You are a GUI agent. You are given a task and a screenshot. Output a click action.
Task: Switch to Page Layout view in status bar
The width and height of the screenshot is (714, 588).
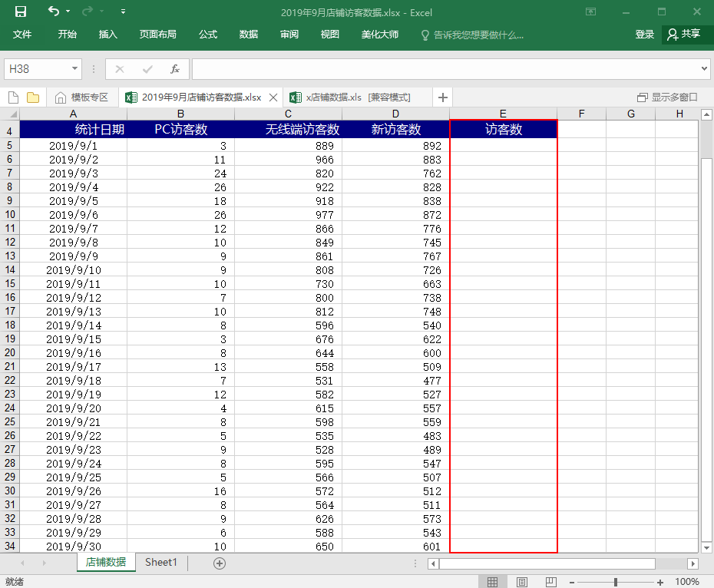[x=522, y=582]
